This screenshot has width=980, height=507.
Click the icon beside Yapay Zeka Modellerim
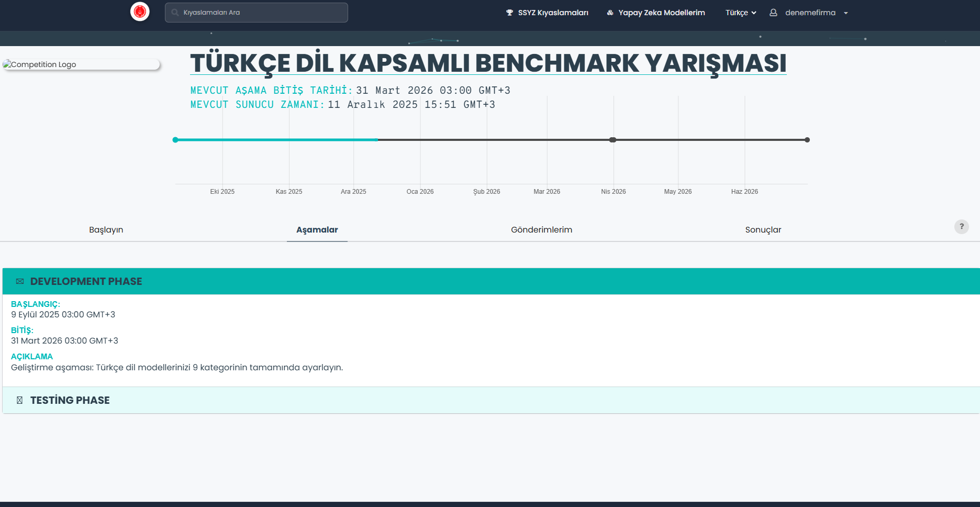click(610, 13)
